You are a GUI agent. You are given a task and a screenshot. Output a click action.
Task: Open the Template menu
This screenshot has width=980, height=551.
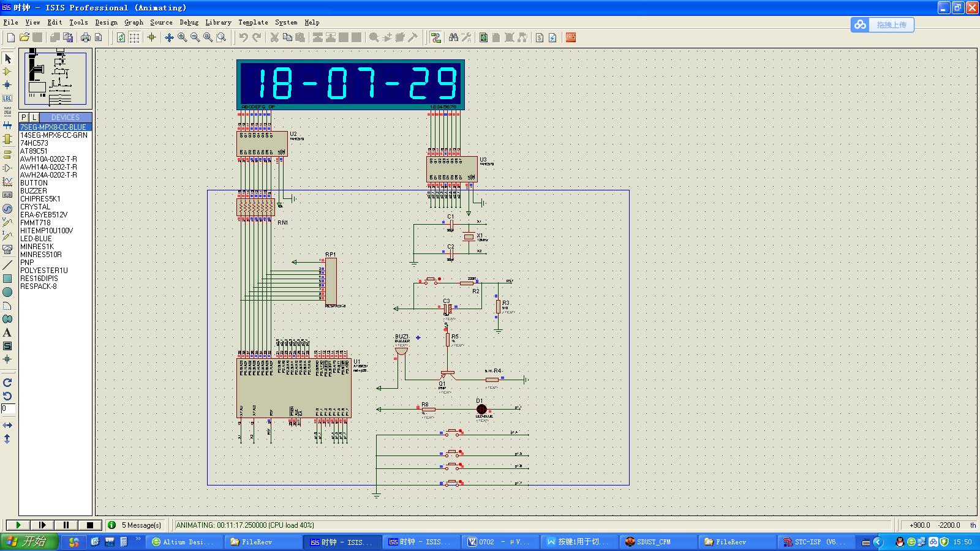click(x=253, y=22)
